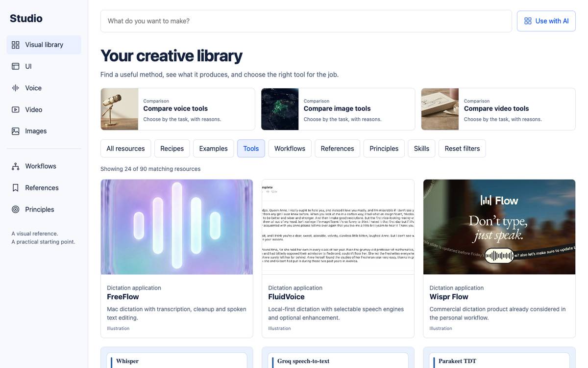Click the Video play icon in sidebar
Viewport: 588px width, 368px height.
16,109
